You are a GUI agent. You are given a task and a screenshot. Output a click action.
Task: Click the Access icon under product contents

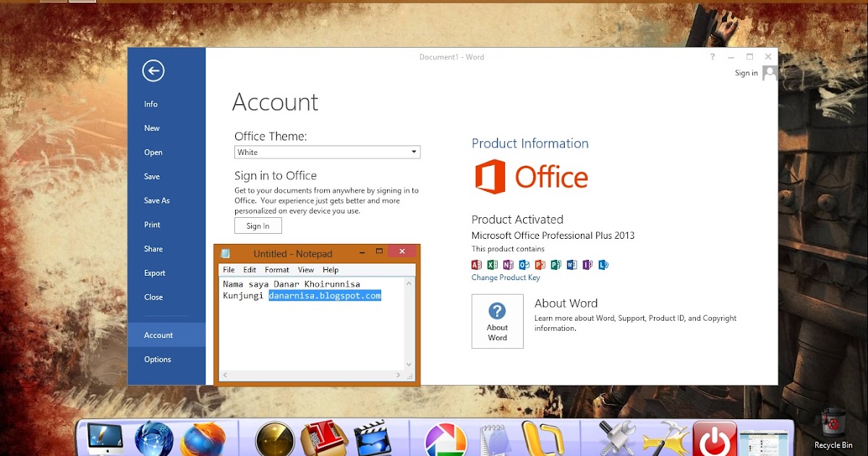point(477,265)
